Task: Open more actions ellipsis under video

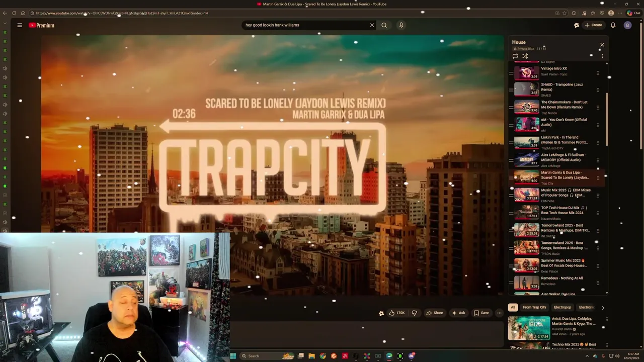Action: point(499,313)
